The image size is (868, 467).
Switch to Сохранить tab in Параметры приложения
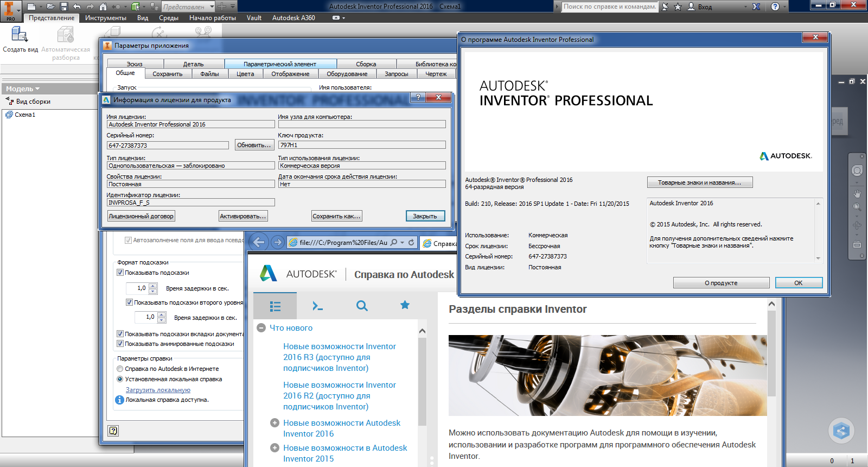(x=167, y=74)
